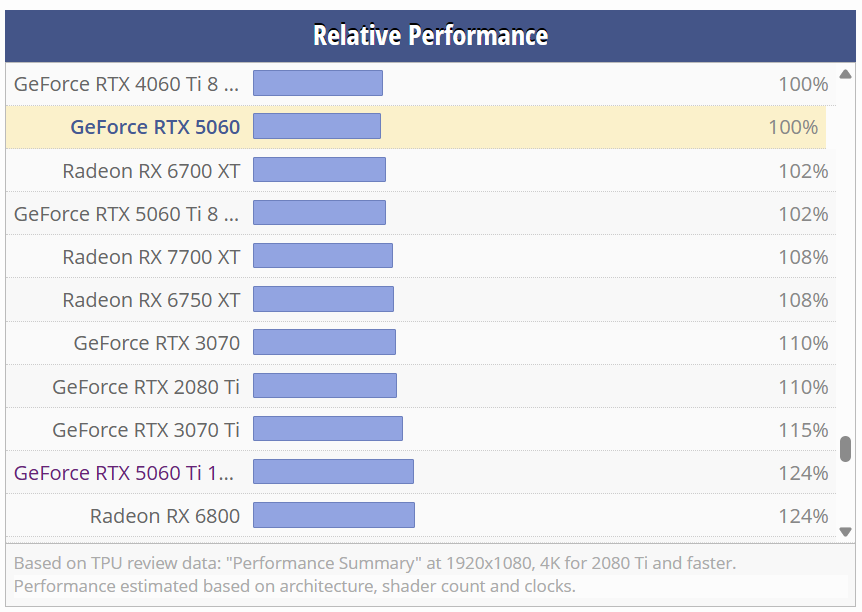The height and width of the screenshot is (612, 862).
Task: Click the Relative Performance title header
Action: pos(431,35)
